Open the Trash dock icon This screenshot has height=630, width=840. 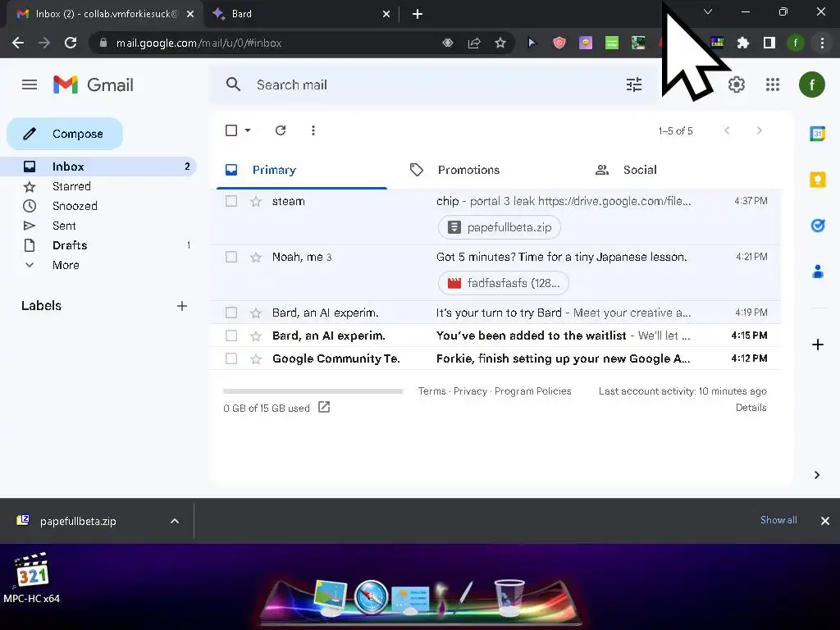509,597
